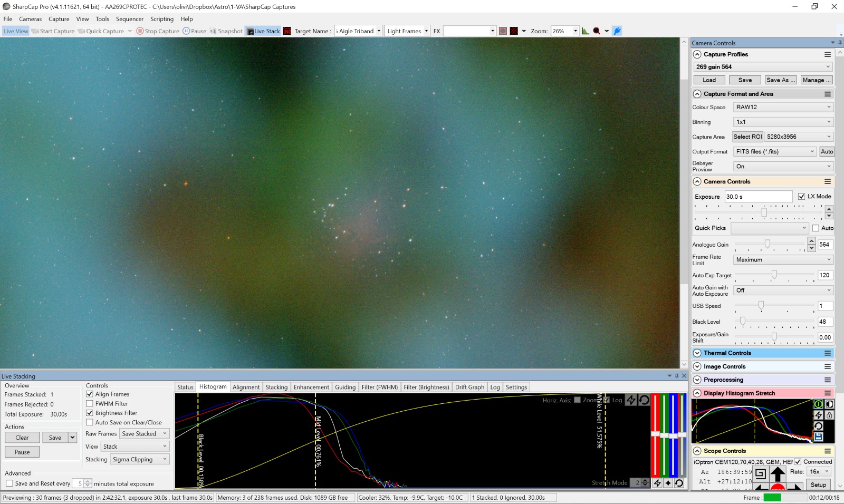Open the Capture Profiles hamburger menu
Image resolution: width=844 pixels, height=504 pixels.
click(x=827, y=54)
